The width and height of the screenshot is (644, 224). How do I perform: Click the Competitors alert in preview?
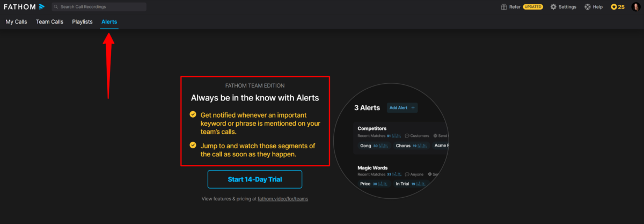(x=372, y=128)
